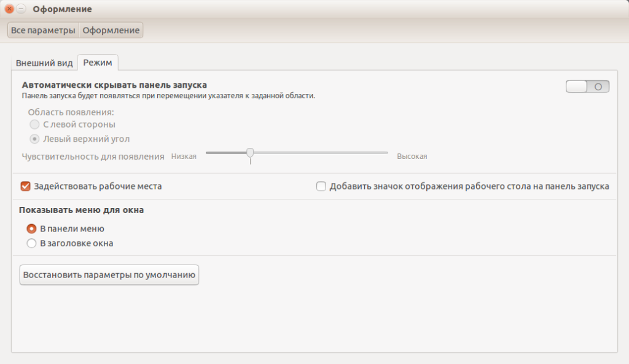
Task: Go back to Все параметры
Action: pyautogui.click(x=43, y=30)
